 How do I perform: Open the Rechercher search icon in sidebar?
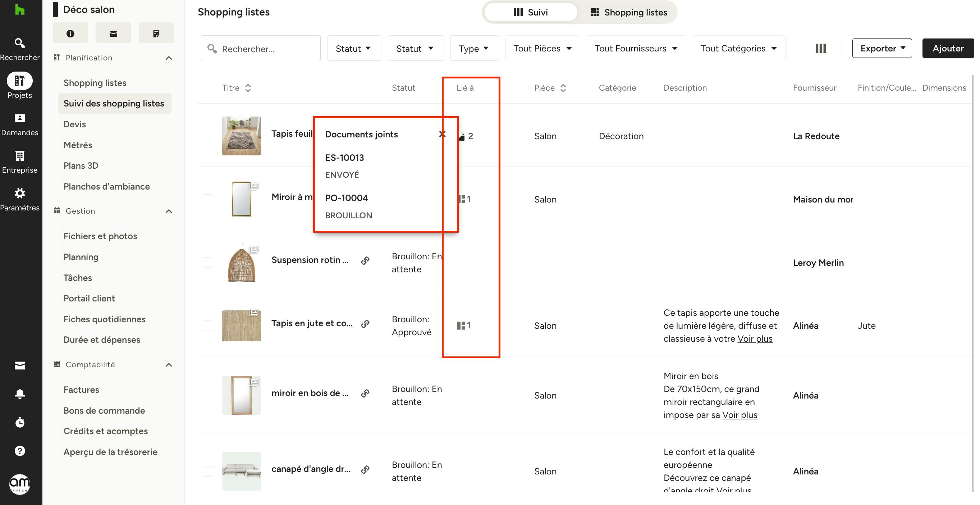20,43
